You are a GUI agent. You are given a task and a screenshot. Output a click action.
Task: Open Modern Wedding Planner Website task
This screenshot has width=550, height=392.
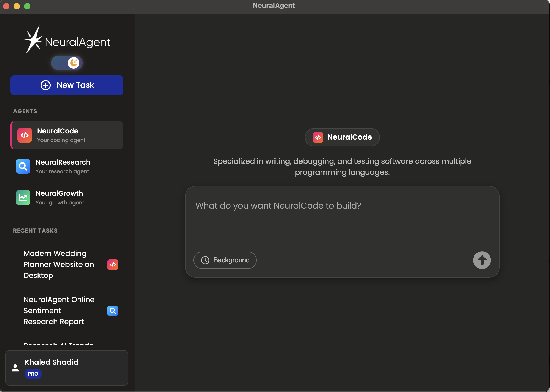click(x=59, y=264)
